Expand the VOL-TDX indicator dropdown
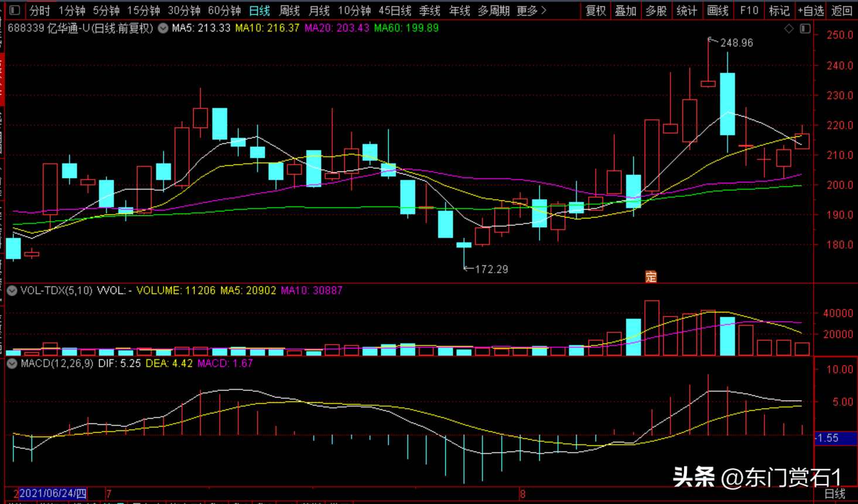The width and height of the screenshot is (858, 504). 12,290
